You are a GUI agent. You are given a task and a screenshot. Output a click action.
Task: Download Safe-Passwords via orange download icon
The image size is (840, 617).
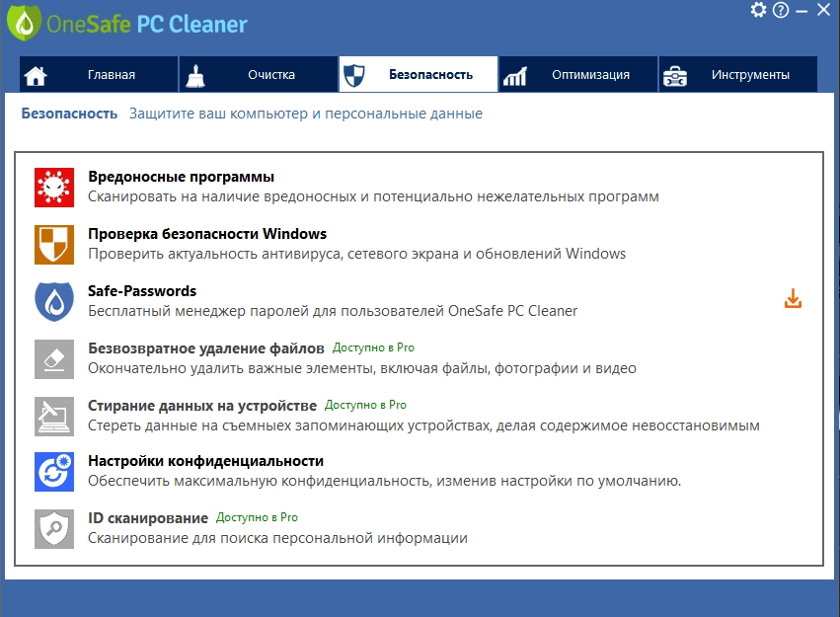point(793,298)
